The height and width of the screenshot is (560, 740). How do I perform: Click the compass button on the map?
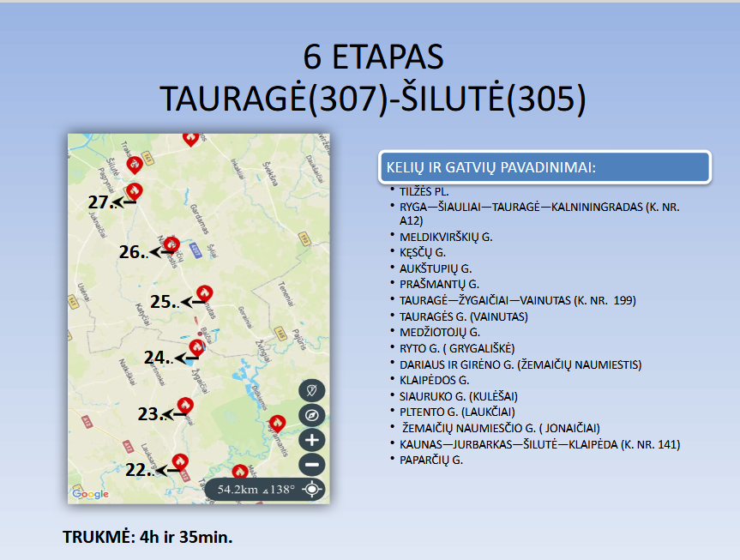click(312, 416)
